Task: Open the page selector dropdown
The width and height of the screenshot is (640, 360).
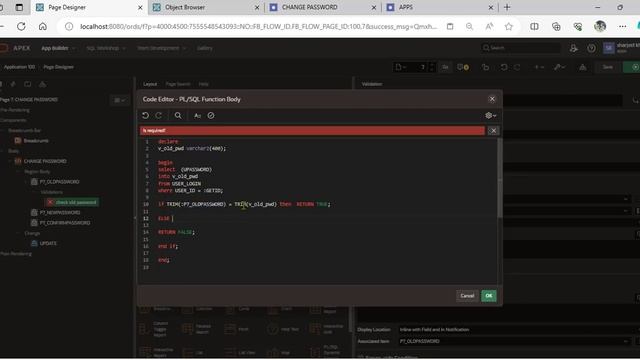Action: [x=401, y=67]
